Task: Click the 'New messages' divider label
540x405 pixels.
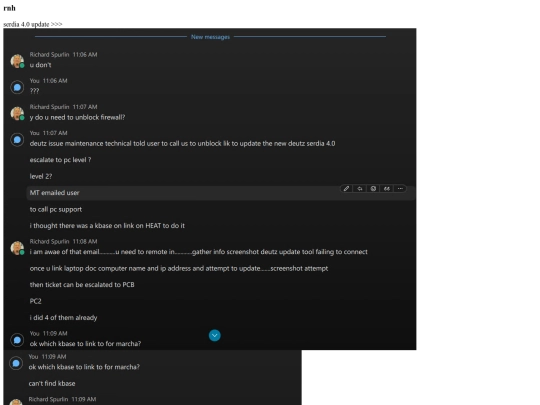Action: point(210,37)
